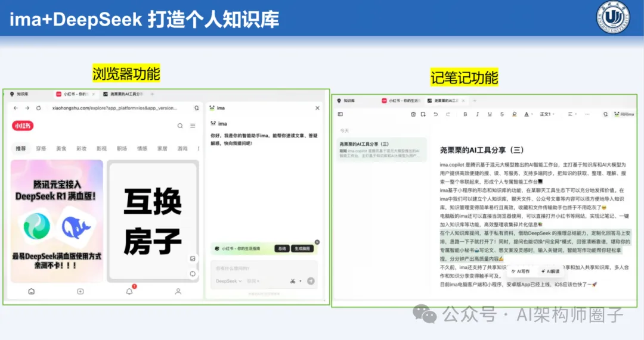Close the 小红书 tab in browser window
Viewport: 644px width, 340px height.
pos(94,94)
